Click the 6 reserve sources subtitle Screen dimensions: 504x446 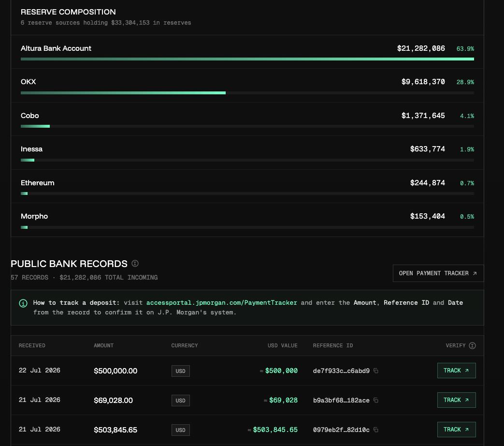tap(106, 23)
